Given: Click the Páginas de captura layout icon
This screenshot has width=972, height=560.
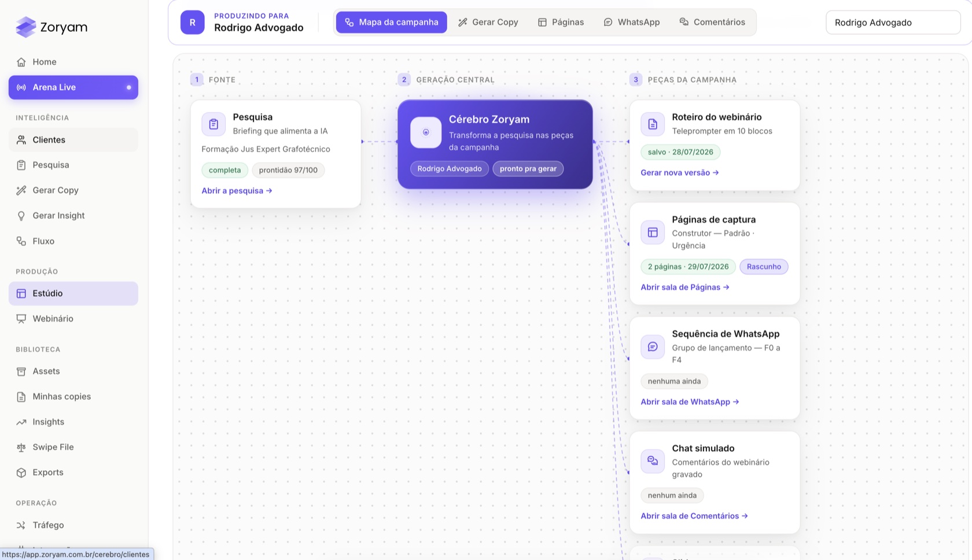Looking at the screenshot, I should click(x=653, y=232).
